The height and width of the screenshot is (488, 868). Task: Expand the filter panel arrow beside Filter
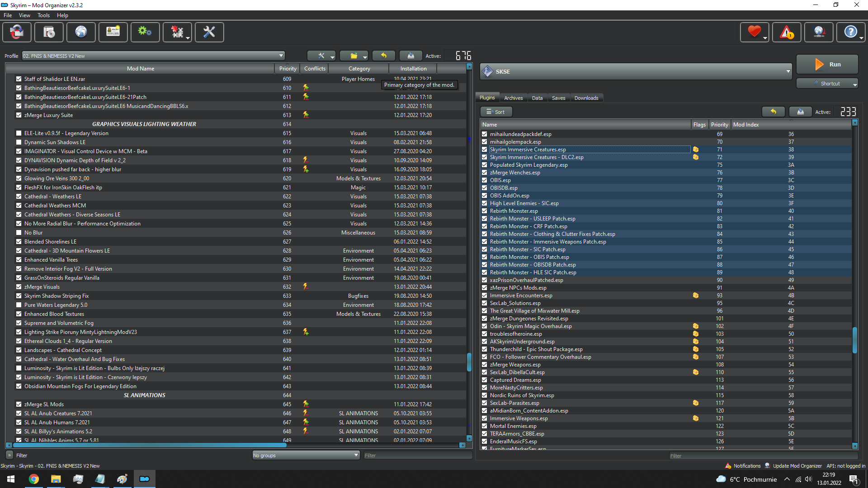tap(9, 455)
